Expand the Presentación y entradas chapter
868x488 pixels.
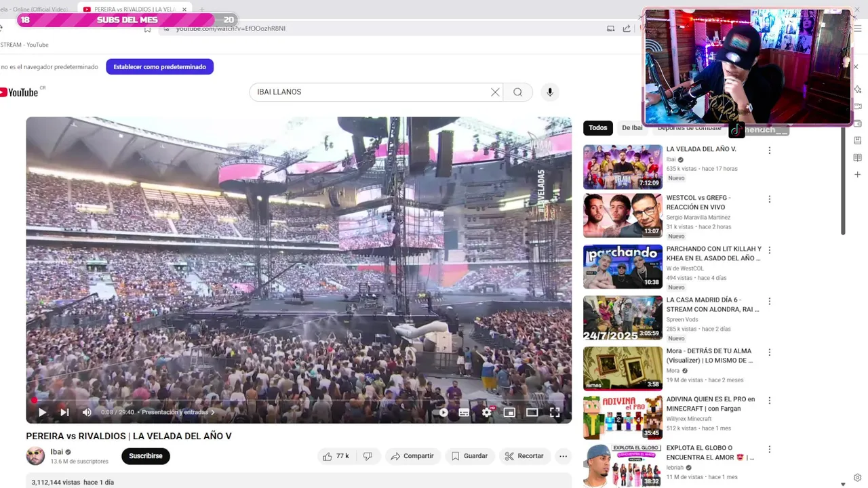click(178, 412)
